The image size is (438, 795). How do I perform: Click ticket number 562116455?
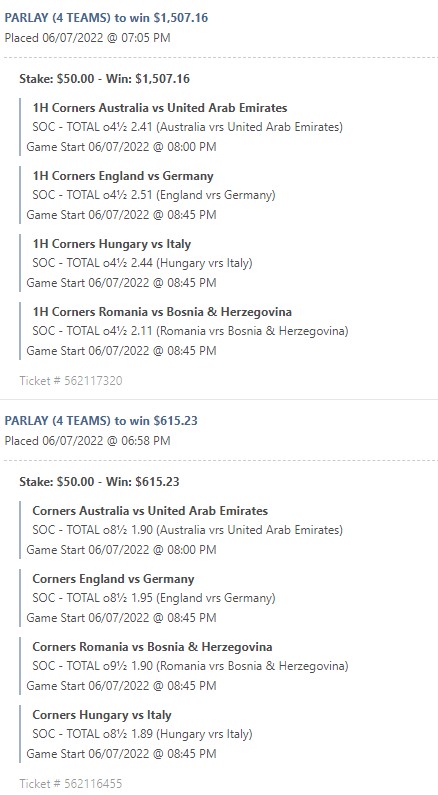point(71,784)
